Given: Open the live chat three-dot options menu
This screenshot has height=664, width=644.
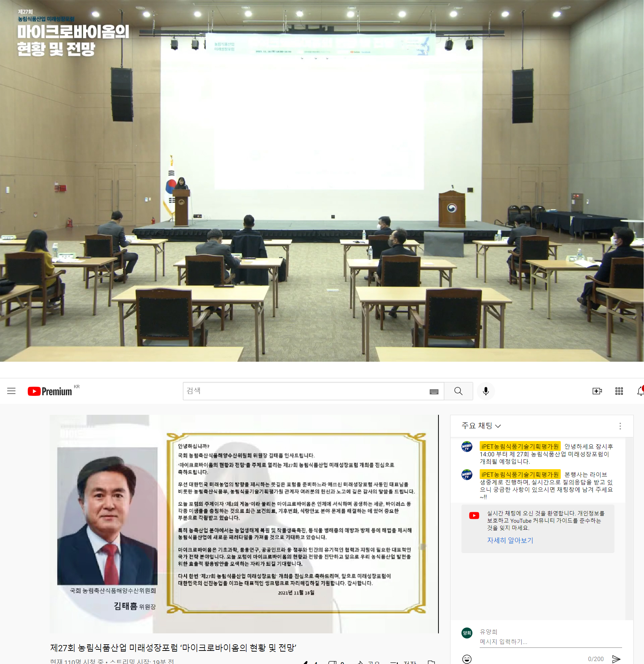Looking at the screenshot, I should tap(620, 426).
